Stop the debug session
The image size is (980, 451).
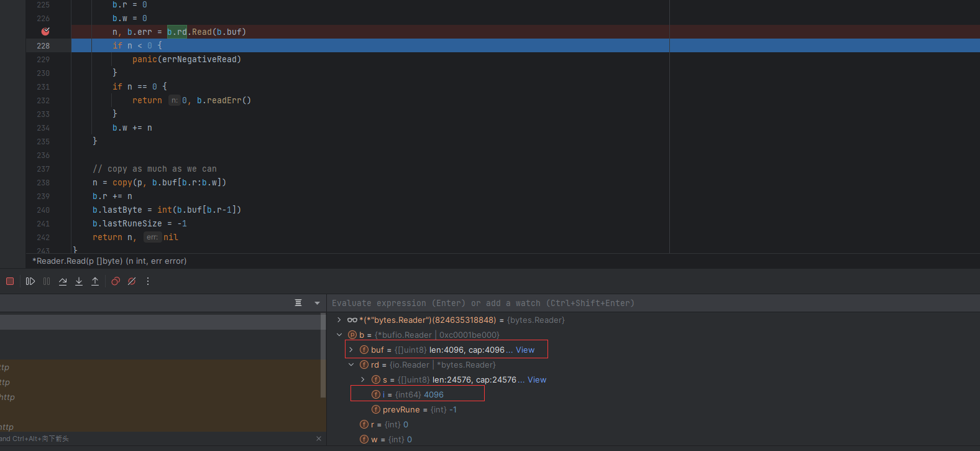pos(10,281)
